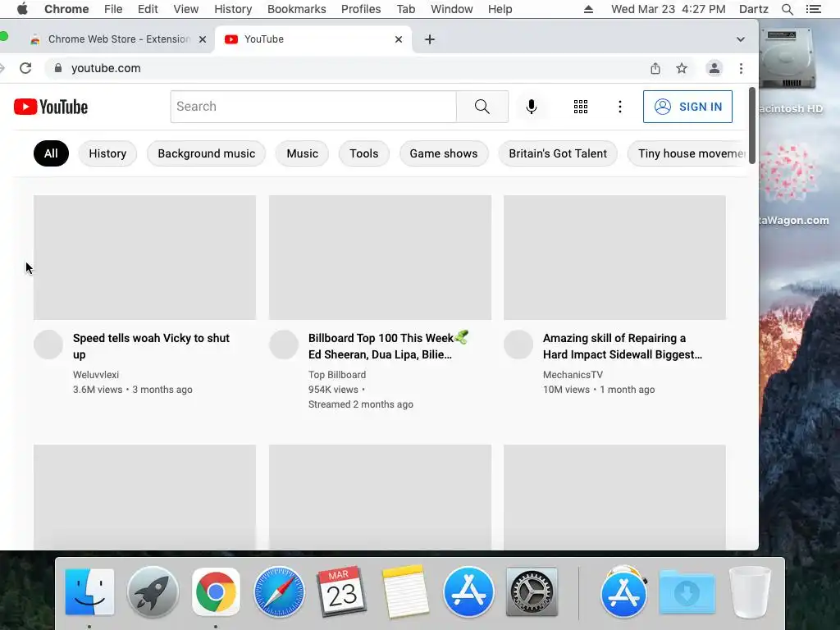Viewport: 840px width, 630px height.
Task: Select the Game shows chip
Action: [x=444, y=153]
